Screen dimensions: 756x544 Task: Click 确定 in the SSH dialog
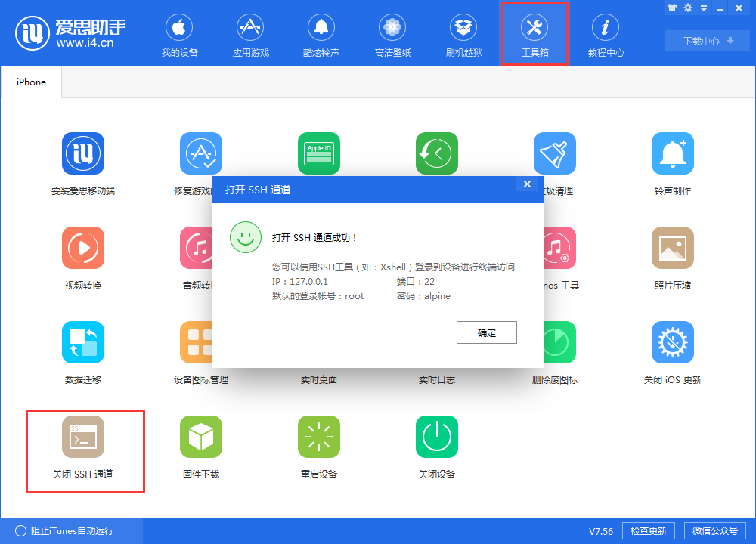[486, 332]
